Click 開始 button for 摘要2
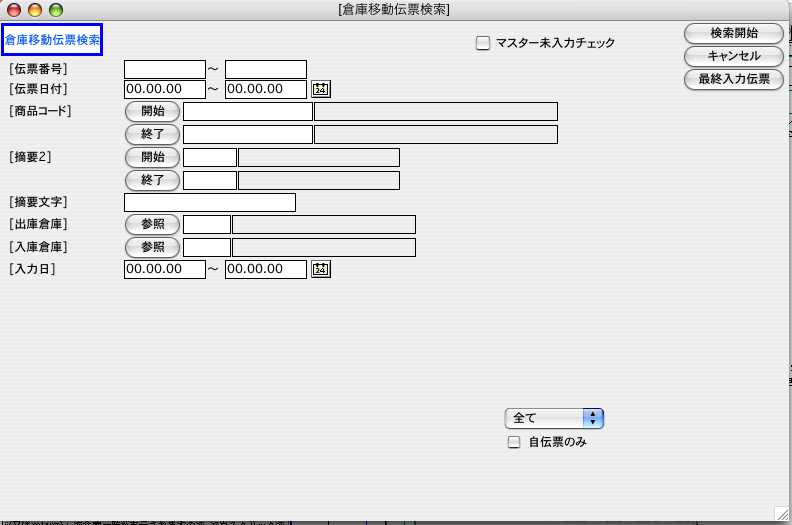The height and width of the screenshot is (525, 792). tap(152, 157)
